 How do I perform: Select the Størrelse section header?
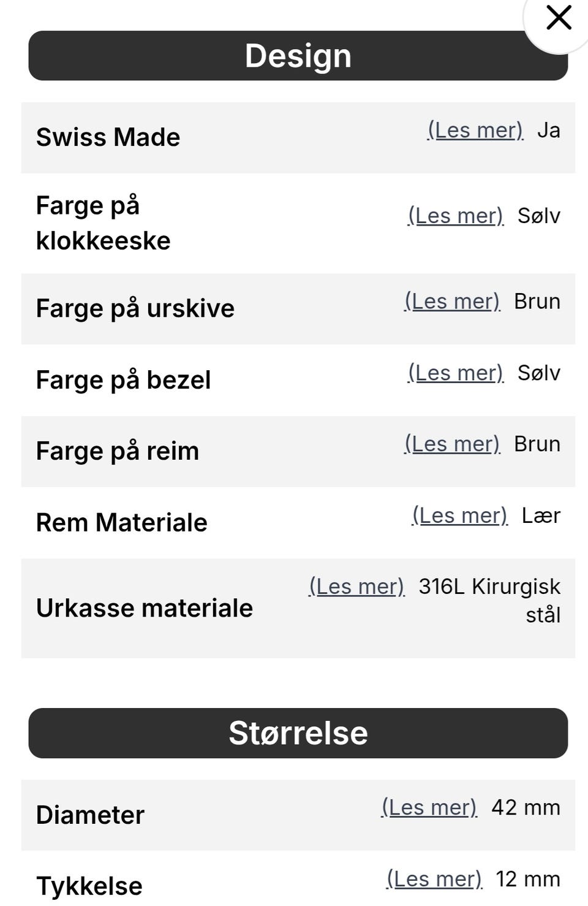click(298, 733)
